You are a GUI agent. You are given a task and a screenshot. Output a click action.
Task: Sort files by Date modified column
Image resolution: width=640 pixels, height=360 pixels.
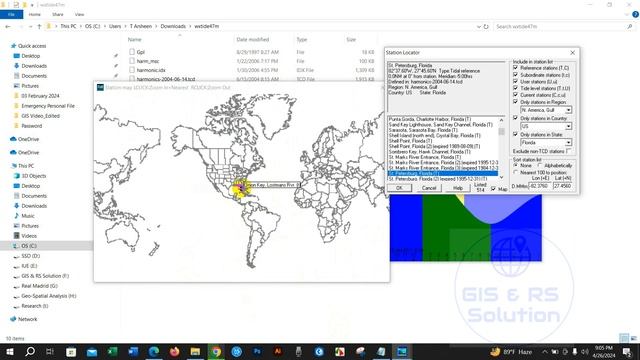coord(253,40)
